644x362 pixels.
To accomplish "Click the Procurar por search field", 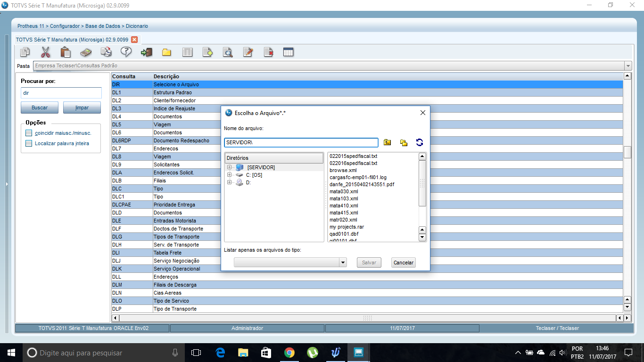I will [x=61, y=93].
